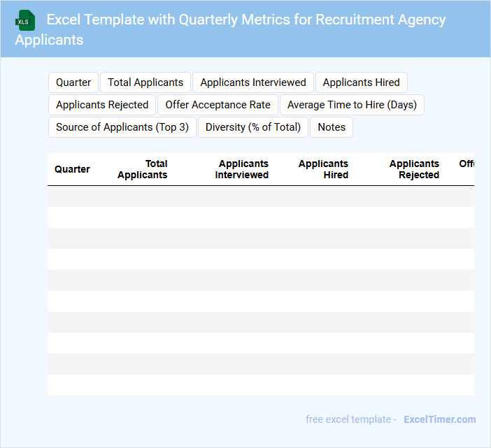Select the Notes tag
This screenshot has height=448, width=491.
332,127
